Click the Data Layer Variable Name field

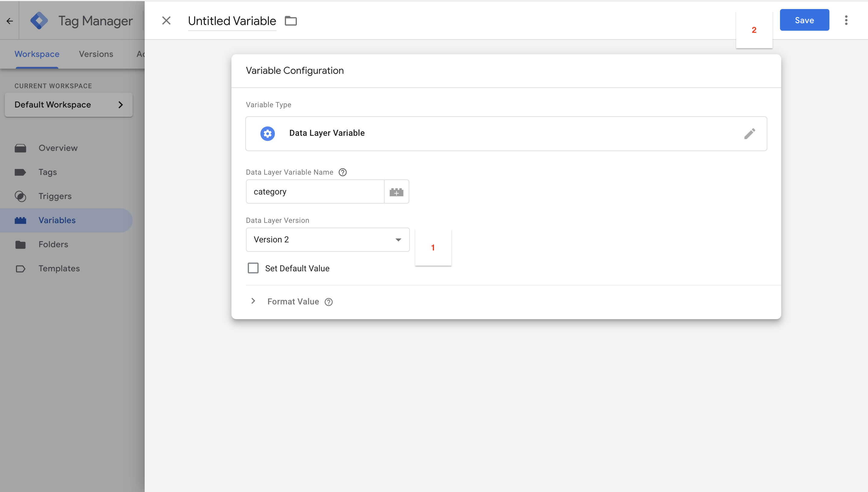pyautogui.click(x=315, y=192)
